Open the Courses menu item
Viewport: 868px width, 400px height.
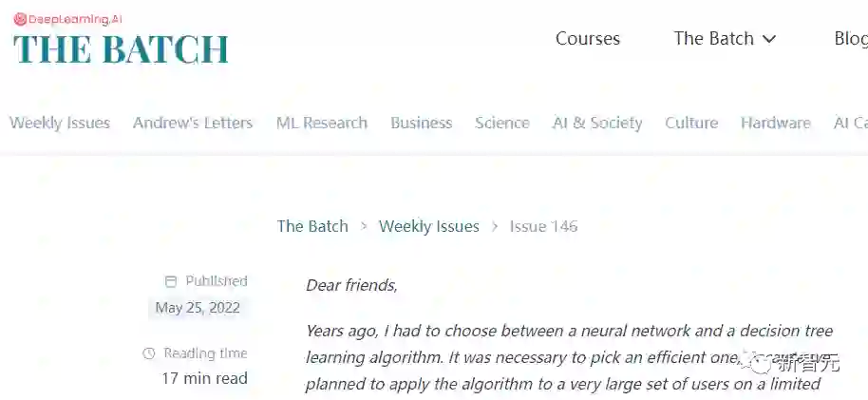point(587,39)
